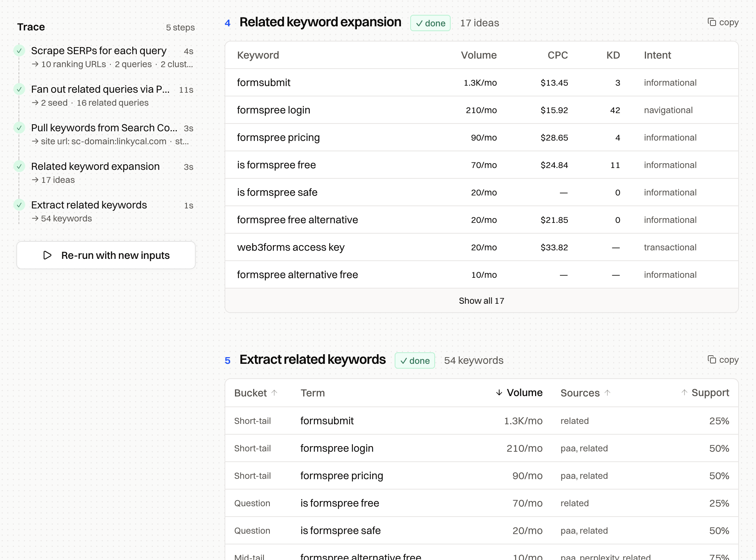Click the Term column header
The width and height of the screenshot is (756, 560).
(x=312, y=393)
